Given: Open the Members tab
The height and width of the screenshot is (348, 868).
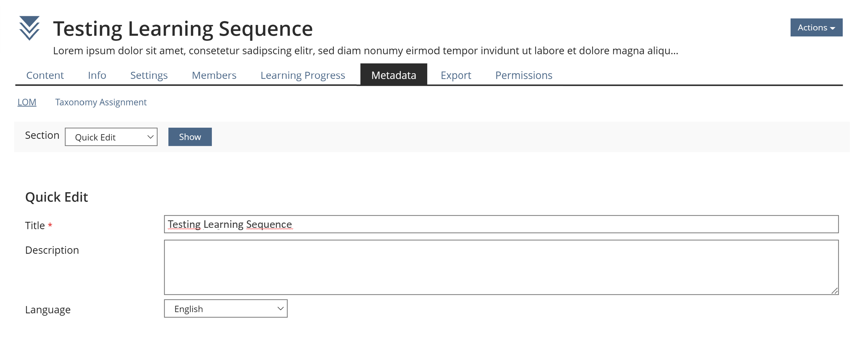Looking at the screenshot, I should coord(214,75).
